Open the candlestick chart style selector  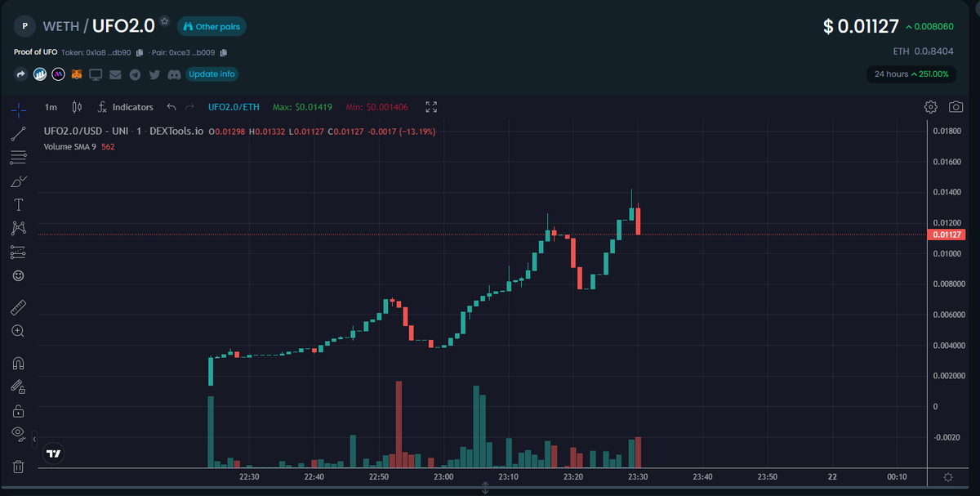[77, 107]
